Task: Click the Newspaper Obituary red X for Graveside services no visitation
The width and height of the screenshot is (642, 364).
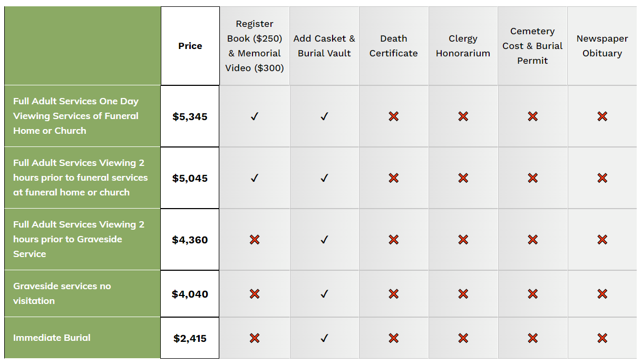Action: click(x=602, y=294)
